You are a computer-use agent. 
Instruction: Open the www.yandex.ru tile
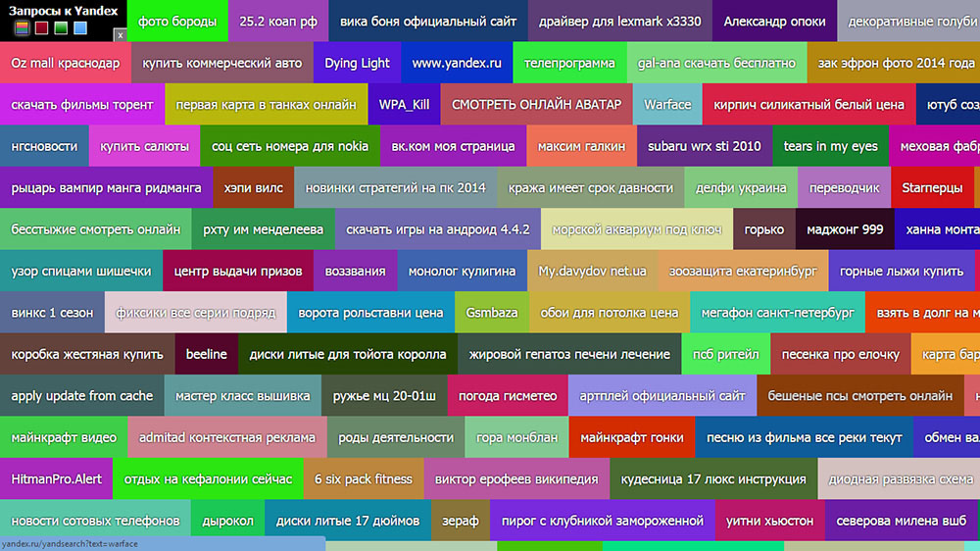point(457,63)
